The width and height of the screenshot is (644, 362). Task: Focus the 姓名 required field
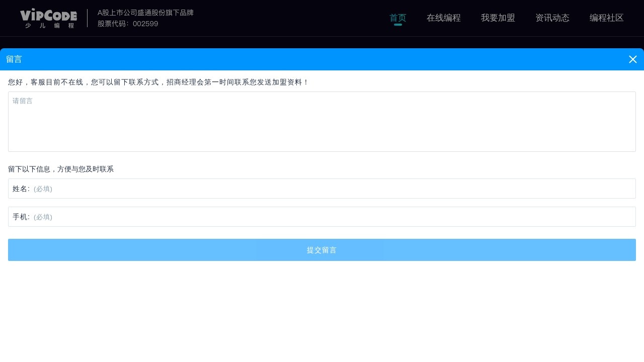(x=322, y=189)
